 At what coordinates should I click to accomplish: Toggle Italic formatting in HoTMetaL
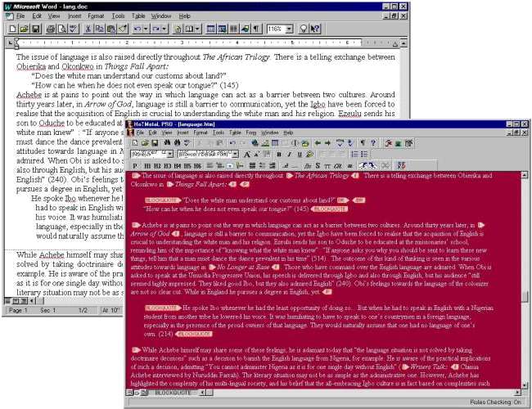[x=290, y=155]
